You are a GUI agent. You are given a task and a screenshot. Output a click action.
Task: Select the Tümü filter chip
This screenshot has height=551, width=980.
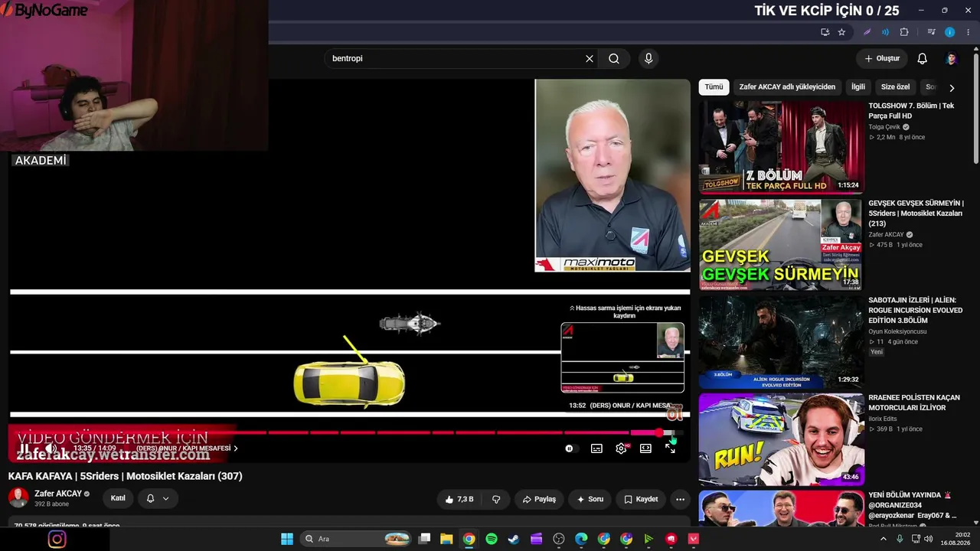[714, 87]
